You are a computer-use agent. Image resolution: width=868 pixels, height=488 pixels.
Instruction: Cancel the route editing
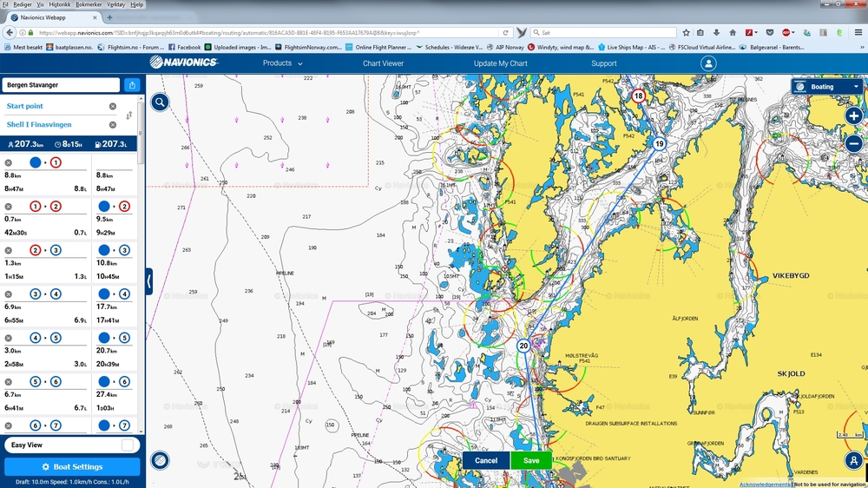(485, 460)
